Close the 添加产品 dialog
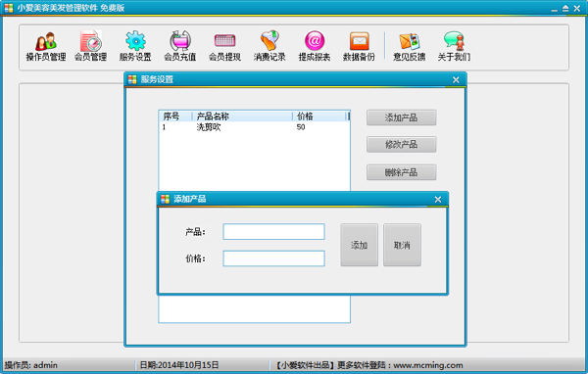This screenshot has width=588, height=374. coord(438,200)
